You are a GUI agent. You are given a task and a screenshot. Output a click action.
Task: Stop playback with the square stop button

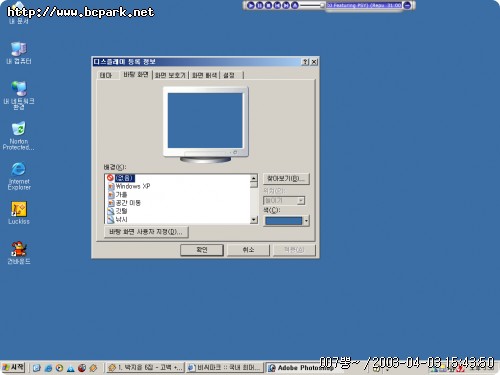coord(268,5)
